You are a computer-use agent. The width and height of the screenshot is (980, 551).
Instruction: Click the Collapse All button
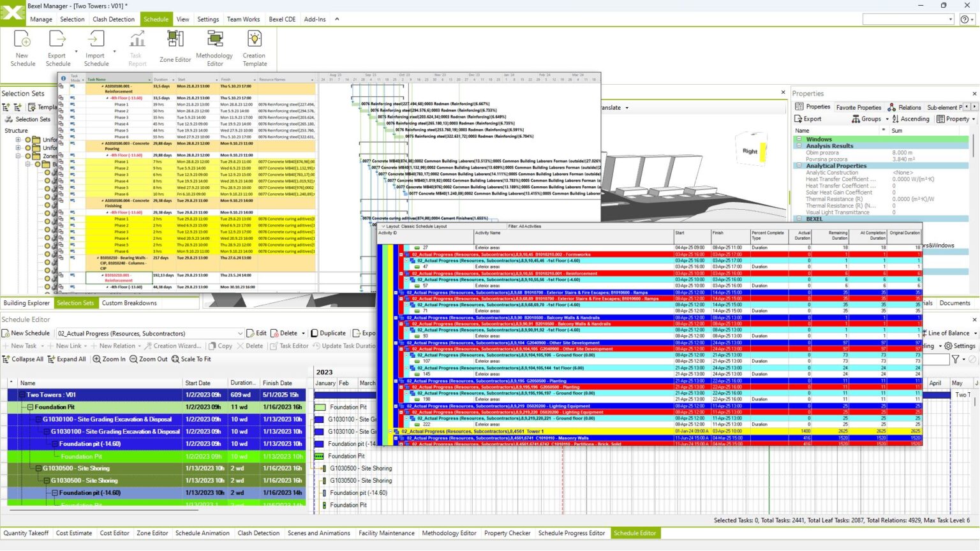click(x=24, y=359)
